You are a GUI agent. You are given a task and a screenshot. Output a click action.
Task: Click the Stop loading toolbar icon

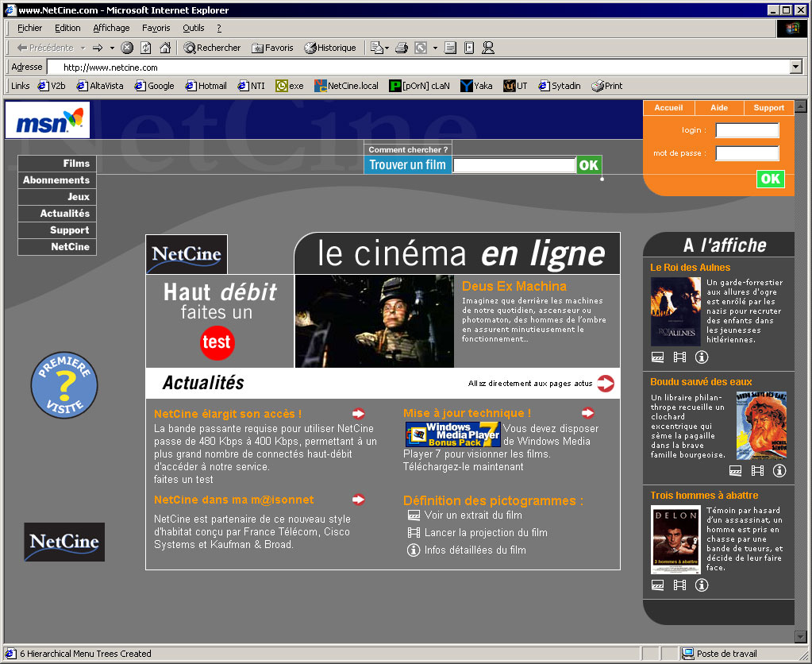(127, 48)
